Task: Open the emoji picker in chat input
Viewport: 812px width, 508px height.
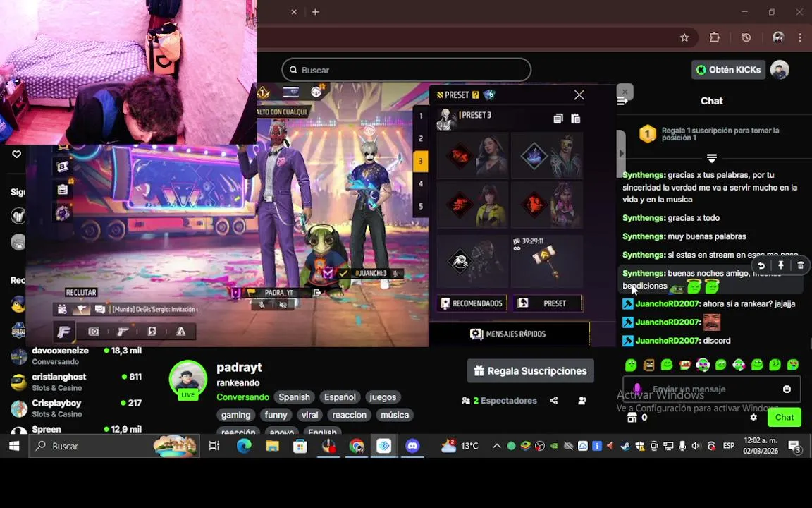Action: (x=787, y=389)
